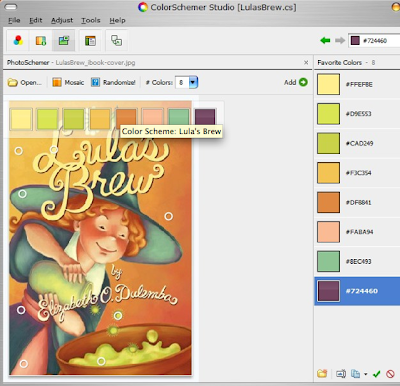Click lime green swatch in image palette strip
The width and height of the screenshot is (400, 386).
[x=48, y=119]
